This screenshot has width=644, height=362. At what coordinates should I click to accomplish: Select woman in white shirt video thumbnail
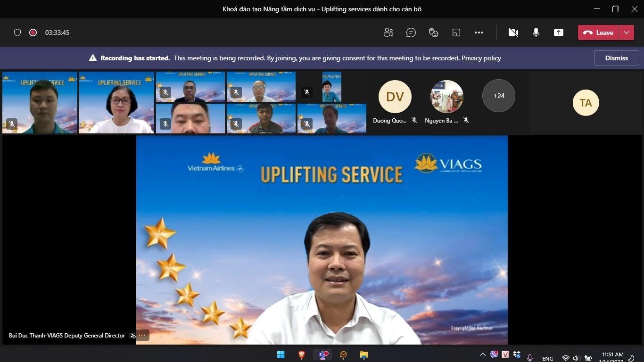[x=116, y=102]
